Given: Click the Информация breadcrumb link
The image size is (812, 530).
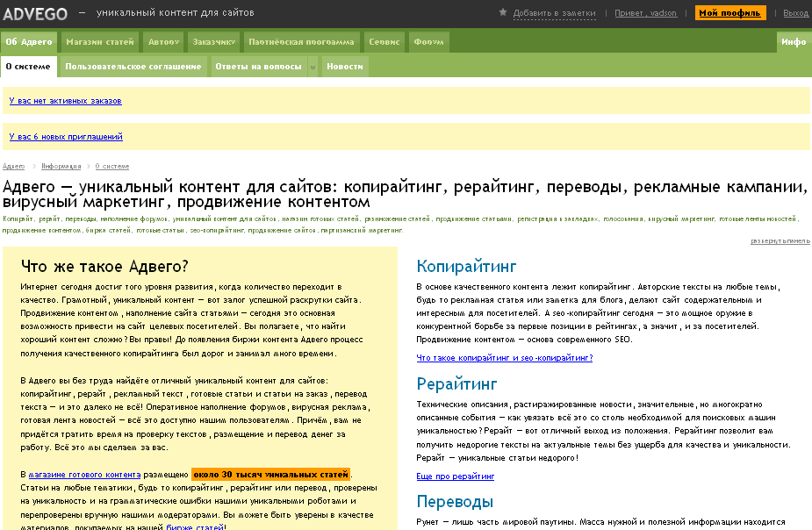Looking at the screenshot, I should pos(61,166).
